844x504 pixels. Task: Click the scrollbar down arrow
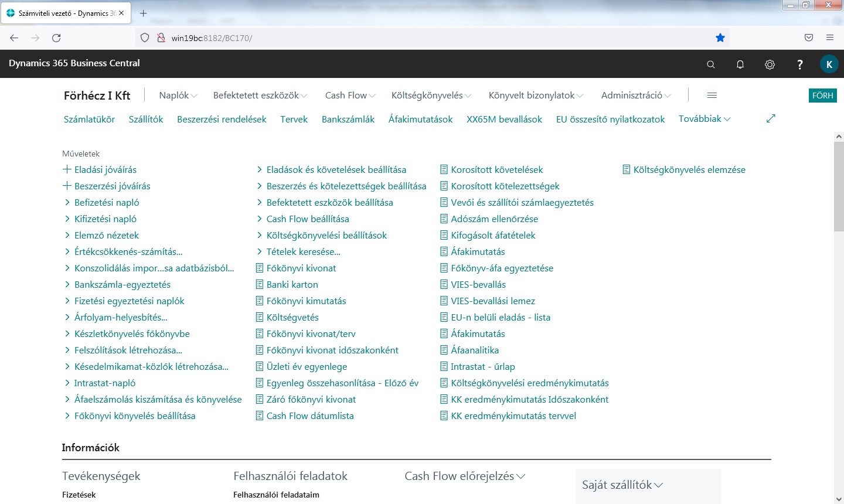pyautogui.click(x=839, y=499)
